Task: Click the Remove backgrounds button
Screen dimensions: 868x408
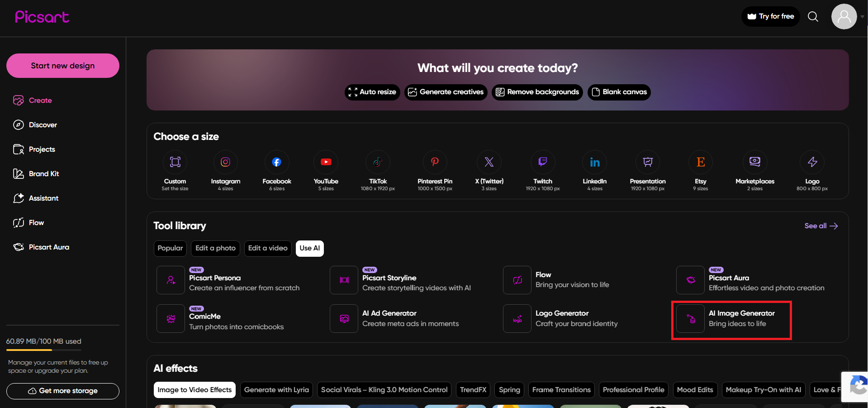Action: (x=537, y=92)
